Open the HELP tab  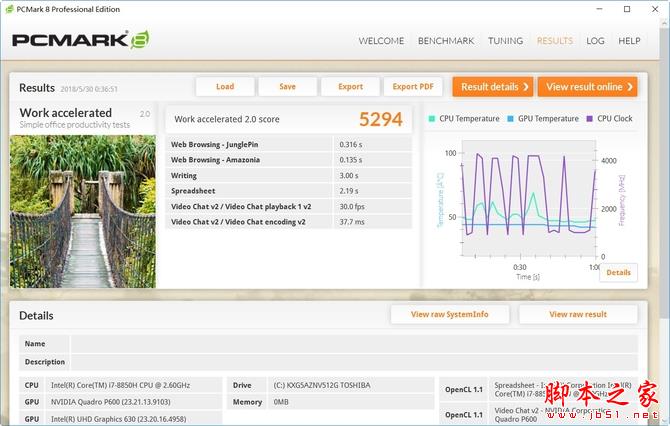pyautogui.click(x=629, y=41)
